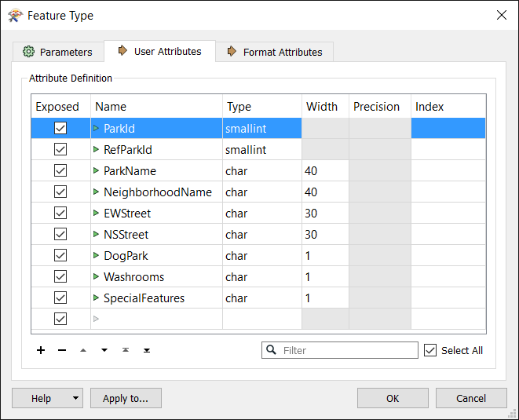Click the Apply to... button

coord(126,398)
